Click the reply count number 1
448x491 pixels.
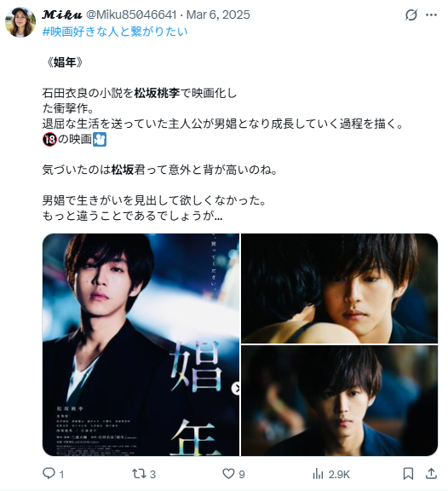pos(61,475)
